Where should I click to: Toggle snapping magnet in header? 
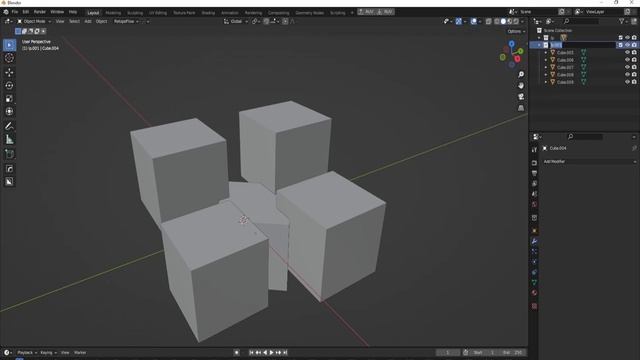(266, 21)
